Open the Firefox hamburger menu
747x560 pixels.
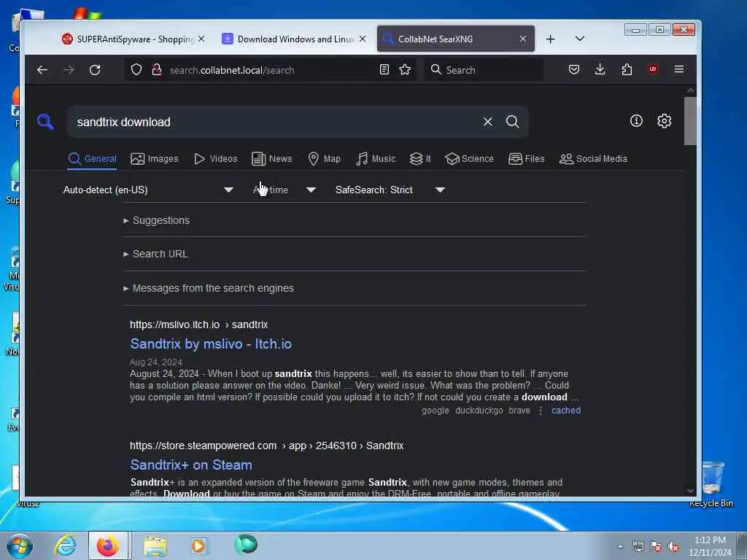(679, 69)
